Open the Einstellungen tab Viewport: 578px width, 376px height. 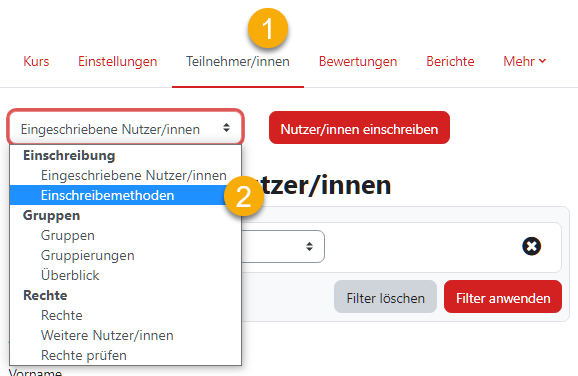(x=118, y=61)
